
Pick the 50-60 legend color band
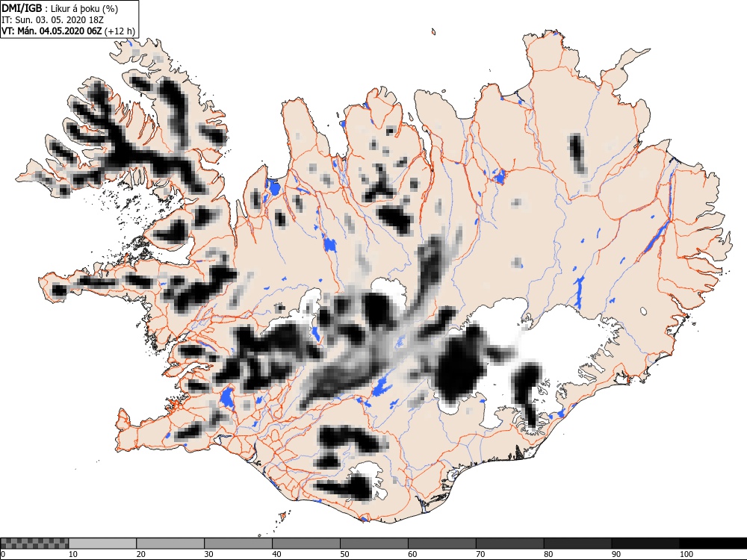(x=374, y=544)
